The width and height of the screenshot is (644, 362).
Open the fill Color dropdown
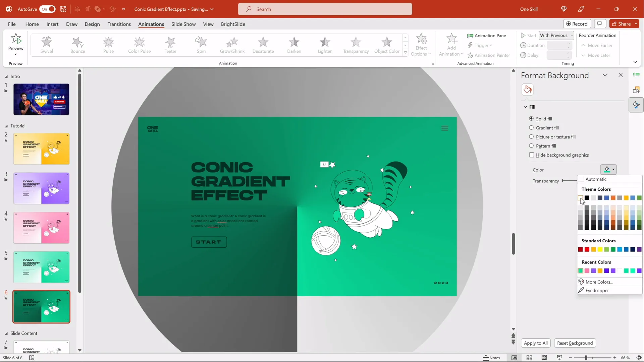point(608,170)
